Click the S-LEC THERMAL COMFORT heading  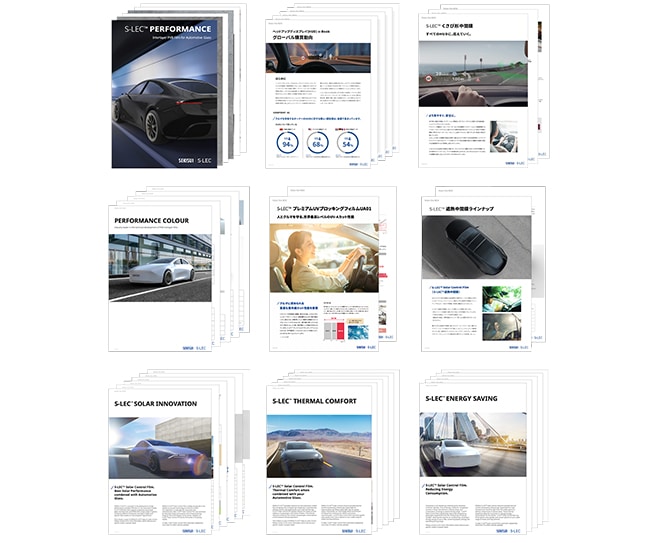tap(314, 401)
